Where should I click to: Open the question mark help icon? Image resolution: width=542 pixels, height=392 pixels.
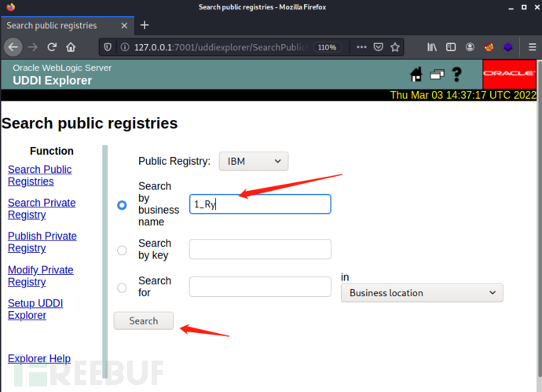tap(456, 74)
